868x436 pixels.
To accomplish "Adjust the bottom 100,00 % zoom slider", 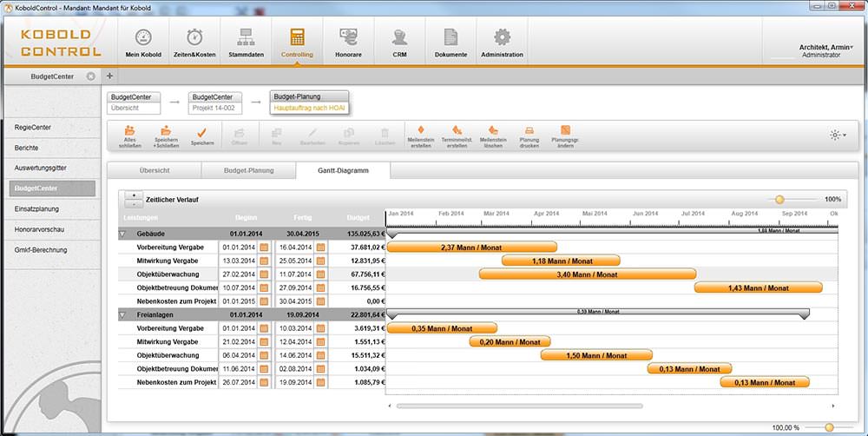I will (x=829, y=427).
